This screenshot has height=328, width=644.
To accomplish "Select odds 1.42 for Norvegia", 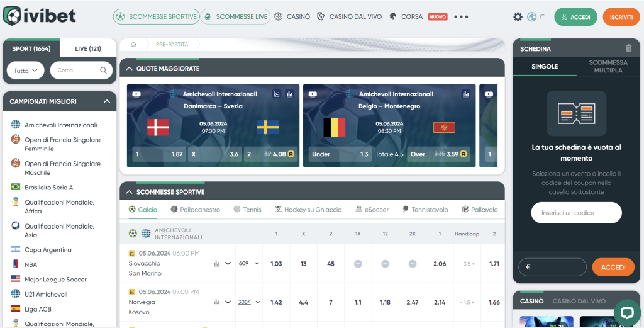I will coord(277,303).
